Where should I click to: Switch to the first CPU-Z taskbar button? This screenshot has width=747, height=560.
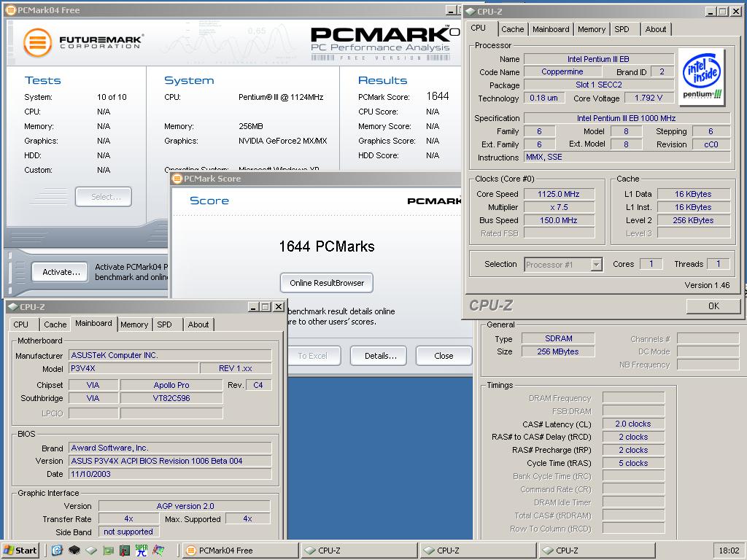(359, 551)
